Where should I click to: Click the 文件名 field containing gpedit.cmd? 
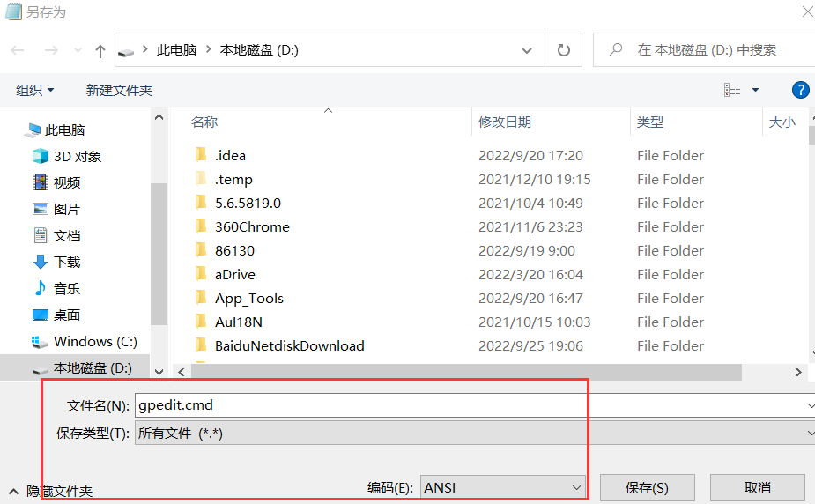pos(473,405)
